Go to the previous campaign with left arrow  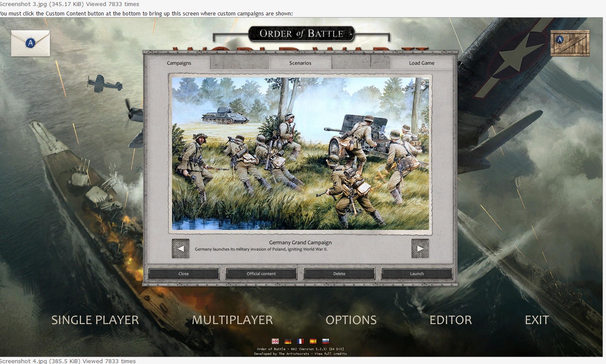click(181, 249)
